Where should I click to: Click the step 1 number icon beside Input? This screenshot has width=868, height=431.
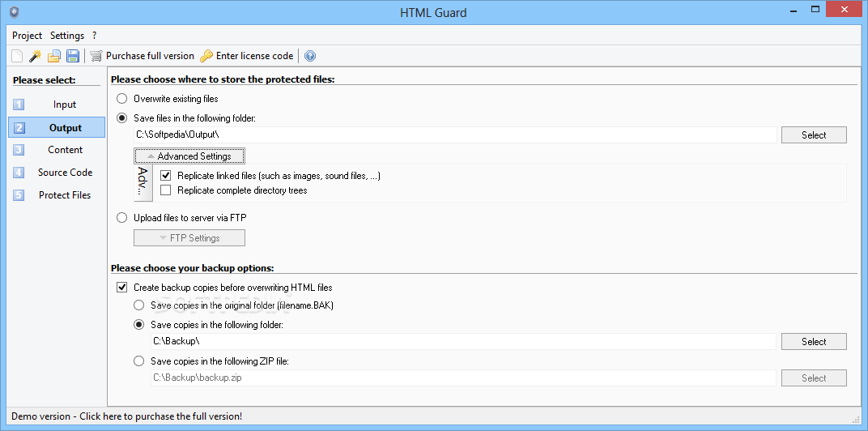(19, 105)
